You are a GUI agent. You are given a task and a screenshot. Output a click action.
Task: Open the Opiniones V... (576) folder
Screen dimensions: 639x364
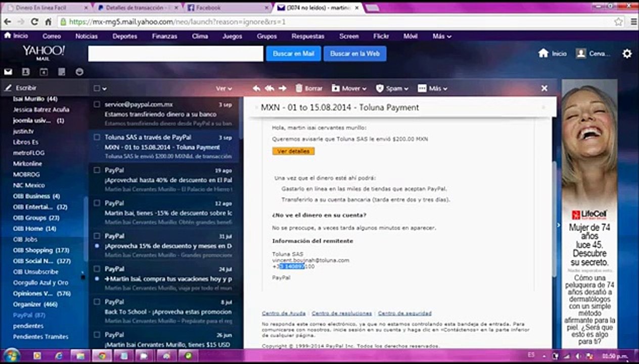tap(41, 294)
